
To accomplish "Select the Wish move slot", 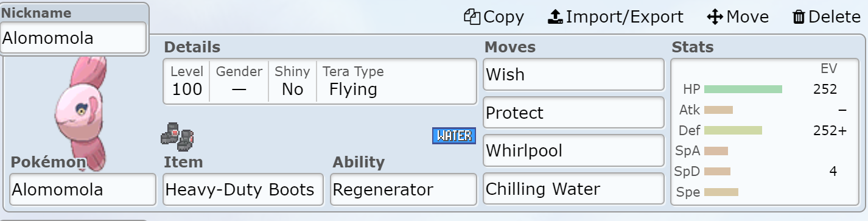I will pyautogui.click(x=573, y=75).
